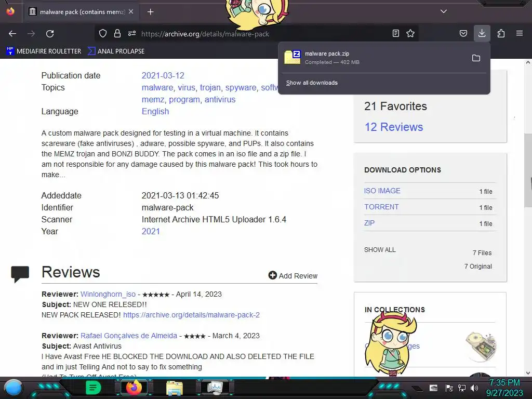Viewport: 532px width, 399px height.
Task: Expand the list all tabs dropdown
Action: (444, 11)
